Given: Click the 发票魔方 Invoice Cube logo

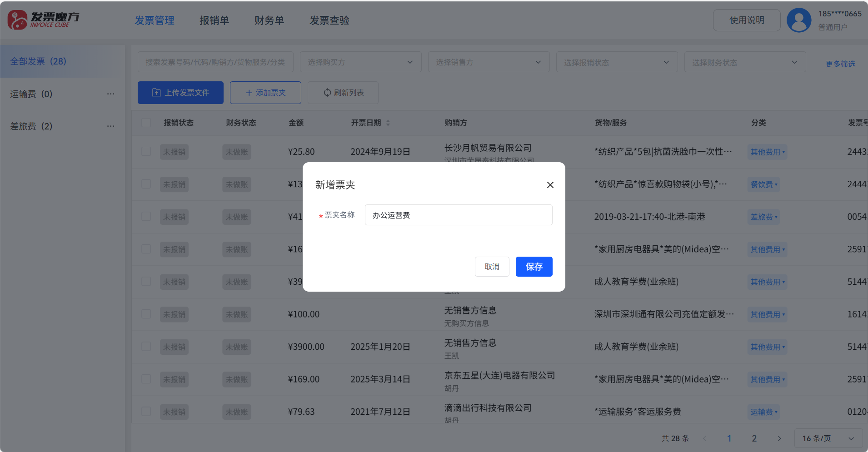Looking at the screenshot, I should (x=43, y=20).
